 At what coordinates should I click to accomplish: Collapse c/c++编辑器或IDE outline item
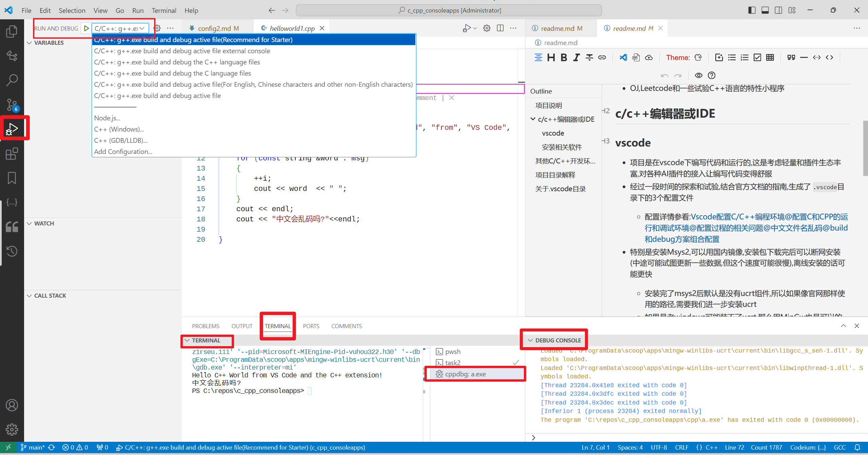pos(533,119)
